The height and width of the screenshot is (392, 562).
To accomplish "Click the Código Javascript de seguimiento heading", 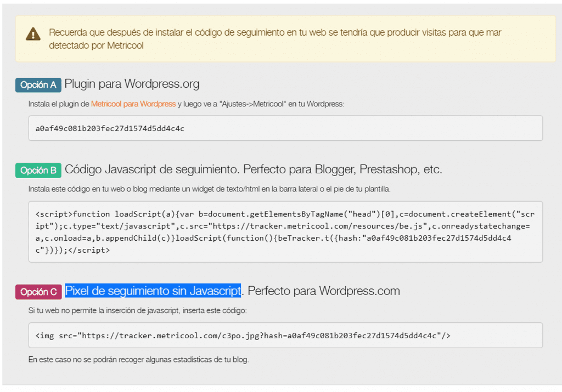I will [151, 170].
